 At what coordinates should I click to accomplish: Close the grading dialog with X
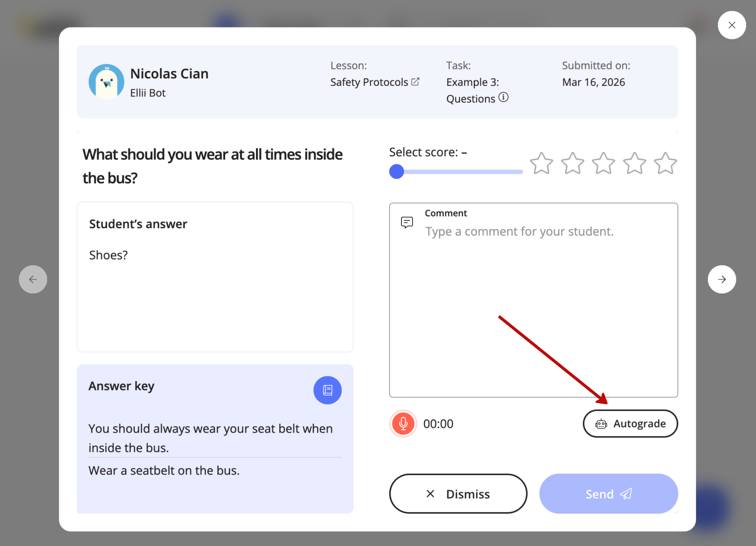(731, 25)
